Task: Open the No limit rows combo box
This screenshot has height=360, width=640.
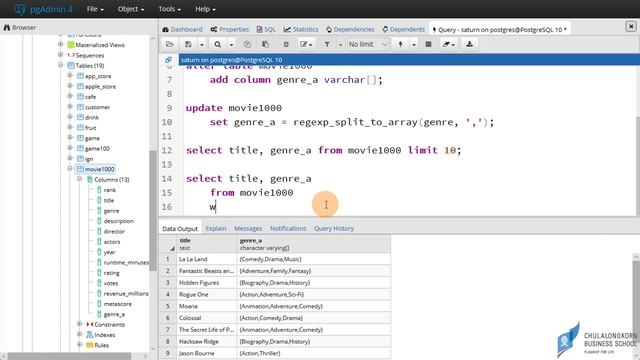Action: click(x=368, y=44)
